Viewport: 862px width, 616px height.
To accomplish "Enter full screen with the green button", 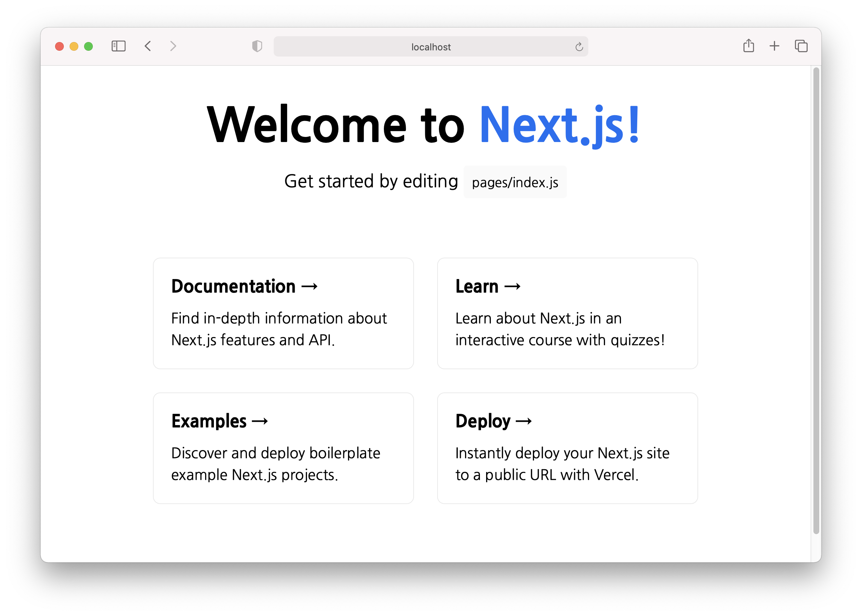I will tap(88, 46).
